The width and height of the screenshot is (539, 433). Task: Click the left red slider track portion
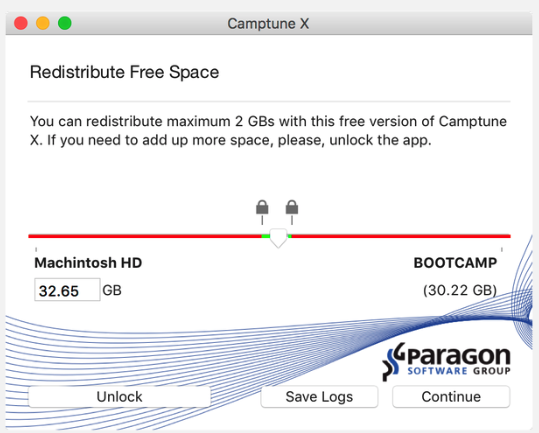[x=145, y=236]
